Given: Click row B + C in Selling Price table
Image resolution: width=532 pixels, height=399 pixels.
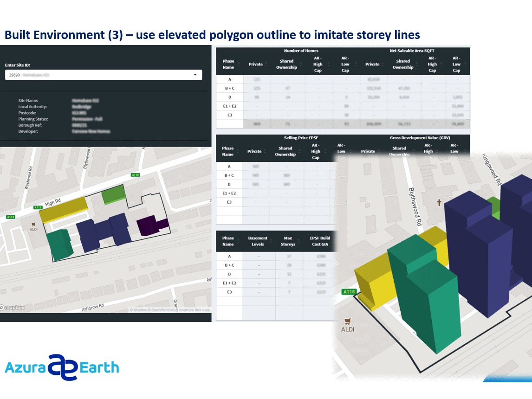Looking at the screenshot, I should pyautogui.click(x=228, y=175).
